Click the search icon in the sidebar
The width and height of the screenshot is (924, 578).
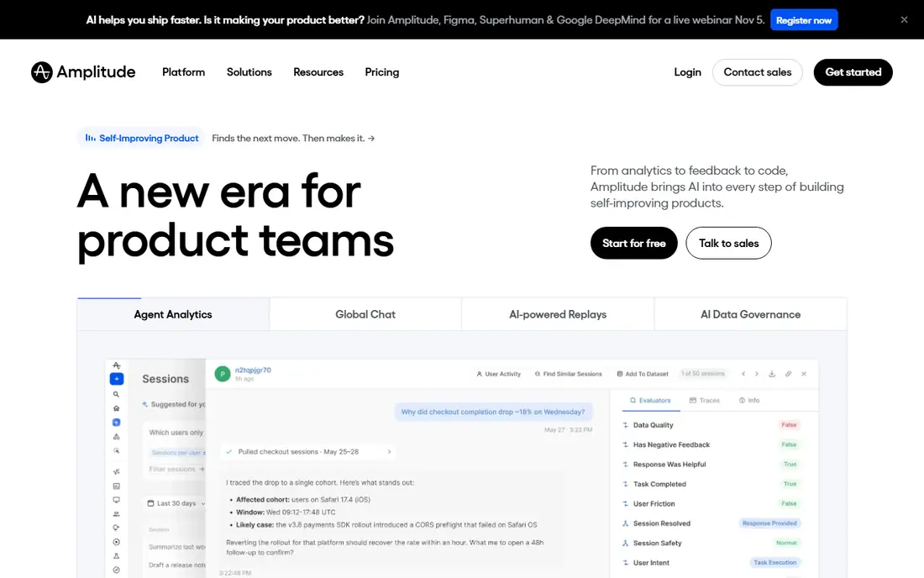(x=116, y=394)
